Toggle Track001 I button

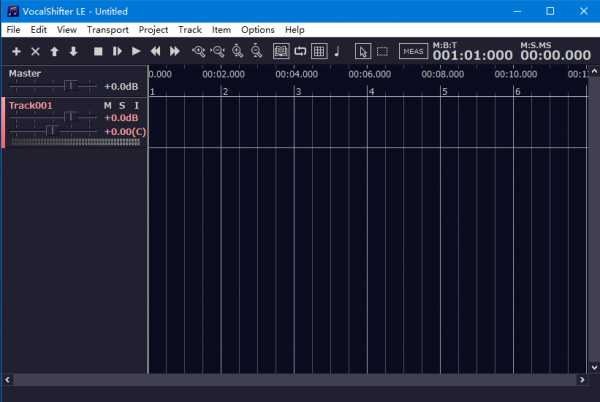[137, 106]
